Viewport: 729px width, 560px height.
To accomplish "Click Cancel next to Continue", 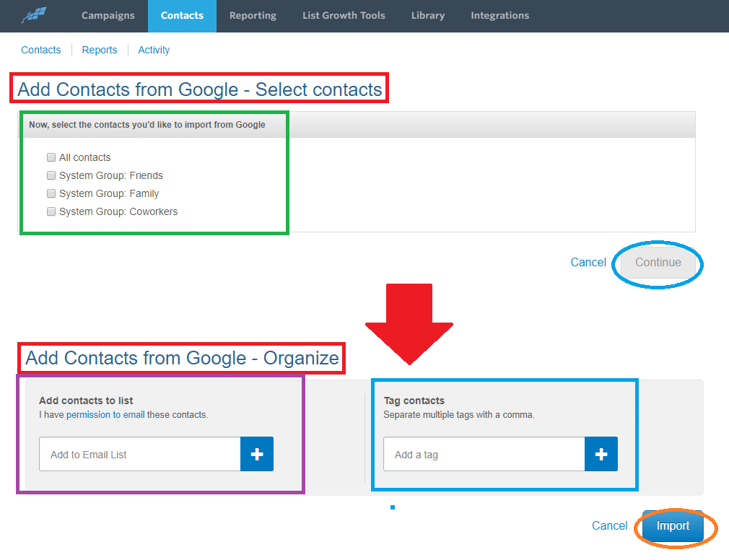I will click(x=588, y=262).
